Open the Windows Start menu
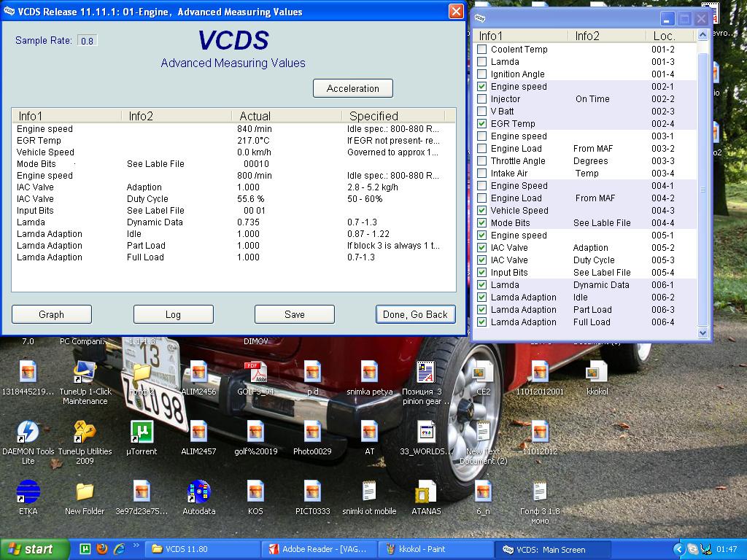 point(35,549)
